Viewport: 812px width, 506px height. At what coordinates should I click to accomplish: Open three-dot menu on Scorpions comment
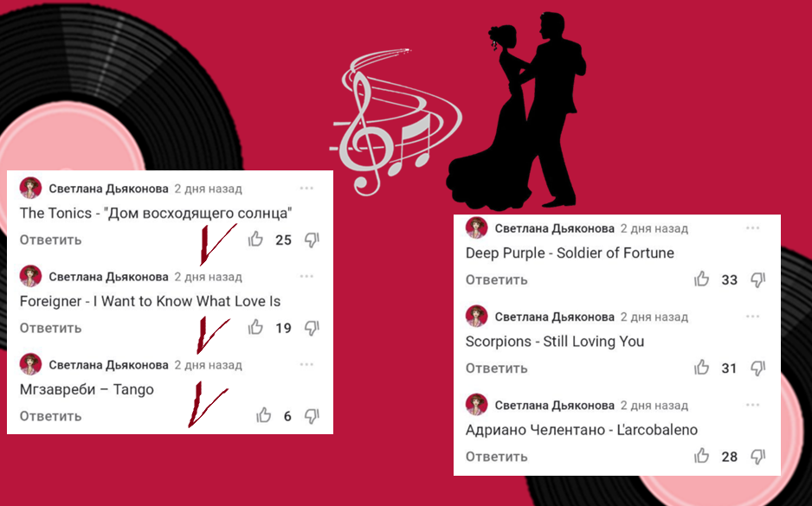pyautogui.click(x=752, y=316)
